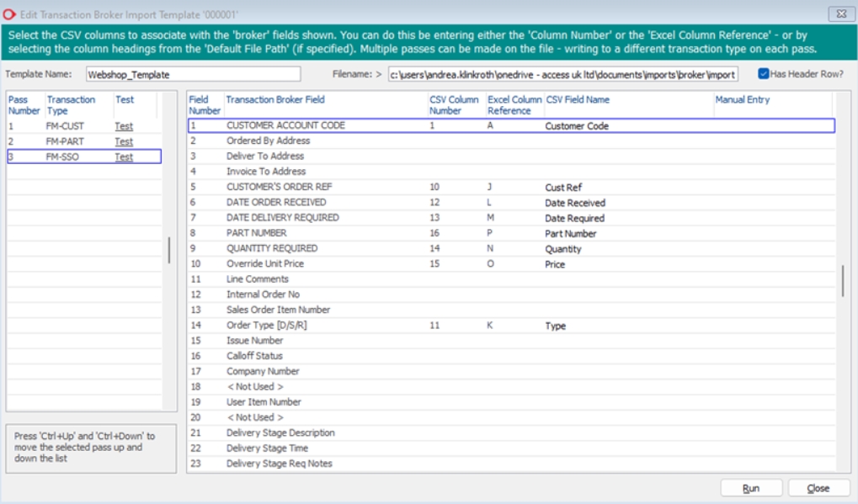Click the Pass Number column header
Screen dimensions: 858x504
coord(24,105)
